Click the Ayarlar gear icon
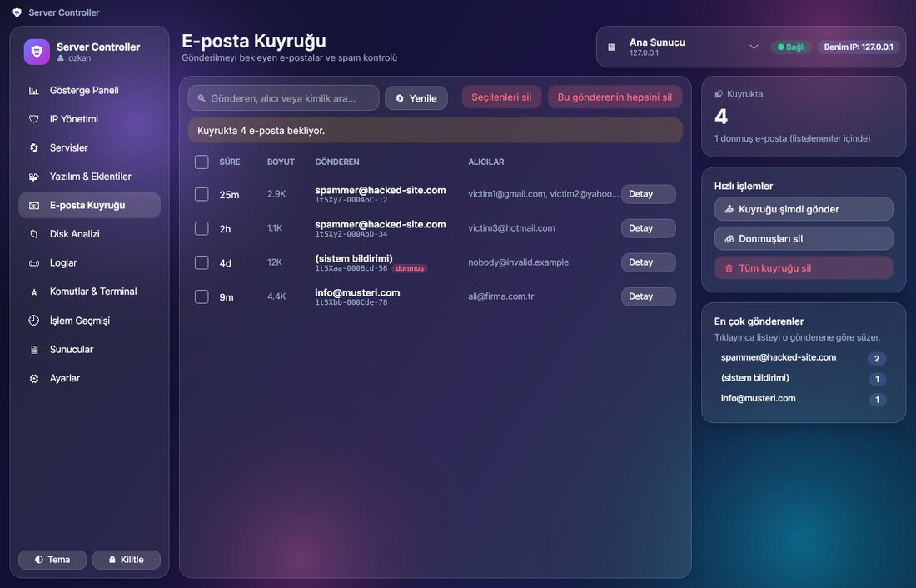This screenshot has width=916, height=588. coord(34,379)
